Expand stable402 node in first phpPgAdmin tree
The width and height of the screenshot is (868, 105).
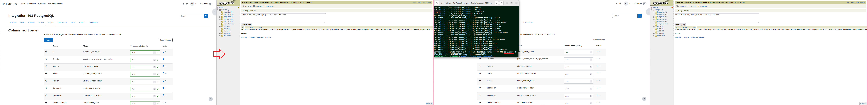(220, 29)
